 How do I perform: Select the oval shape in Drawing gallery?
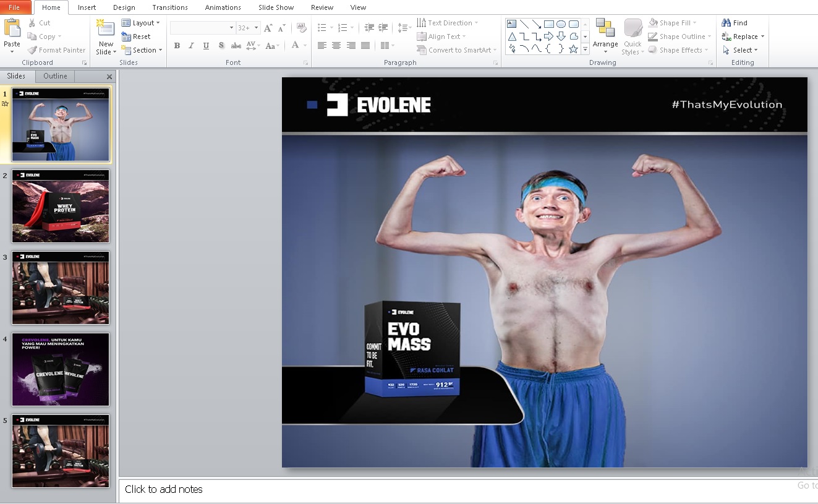click(x=561, y=24)
